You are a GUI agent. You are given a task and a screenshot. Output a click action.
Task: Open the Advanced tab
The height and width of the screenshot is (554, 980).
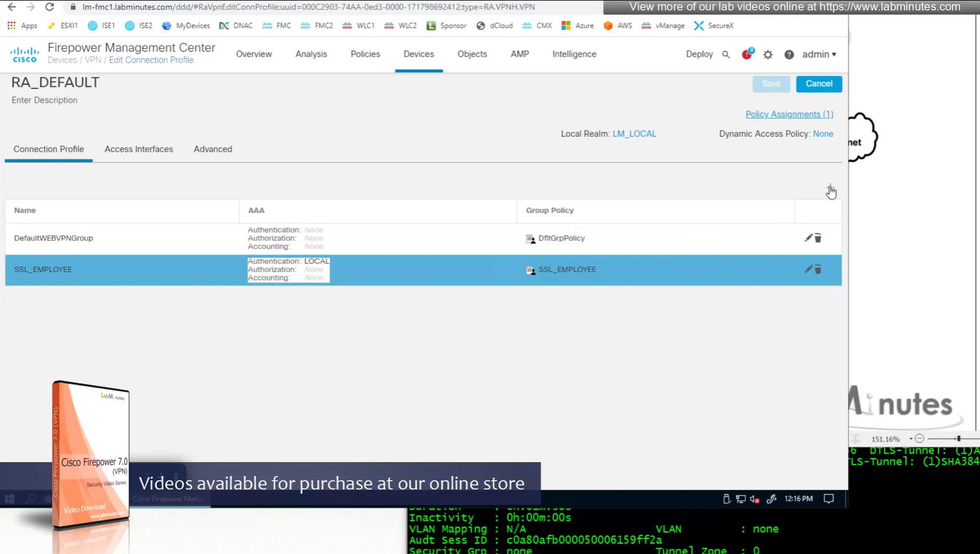coord(213,149)
